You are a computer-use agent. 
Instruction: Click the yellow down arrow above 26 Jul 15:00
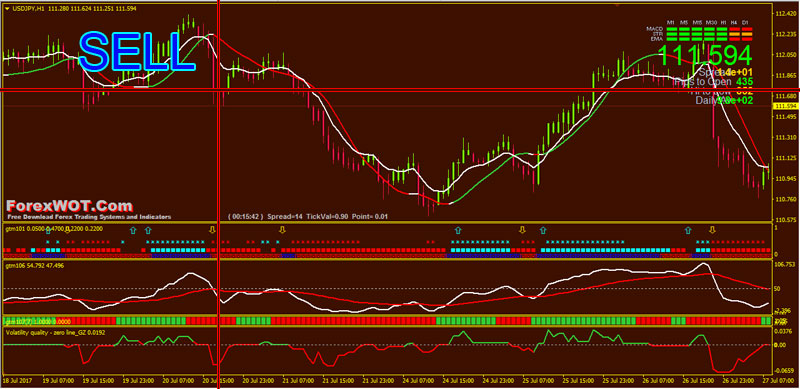713,230
